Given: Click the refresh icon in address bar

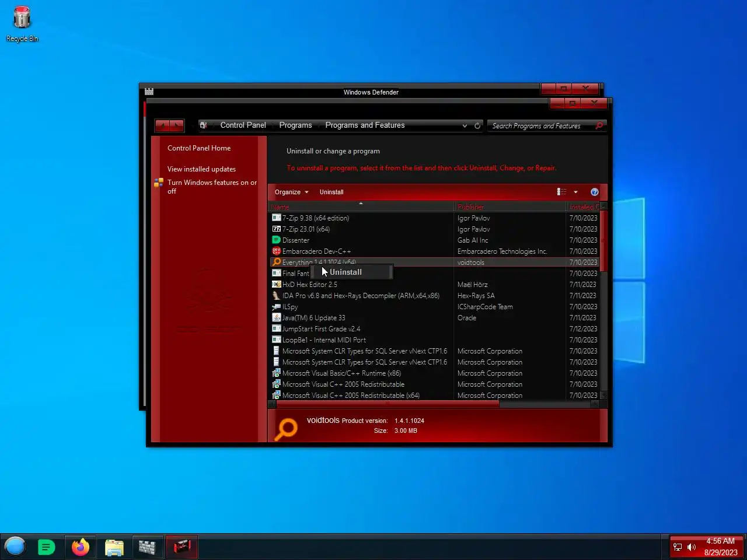Looking at the screenshot, I should pyautogui.click(x=477, y=125).
